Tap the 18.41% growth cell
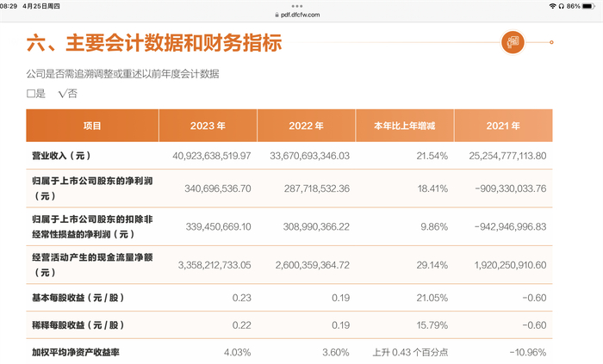This screenshot has width=603, height=364. (x=432, y=188)
